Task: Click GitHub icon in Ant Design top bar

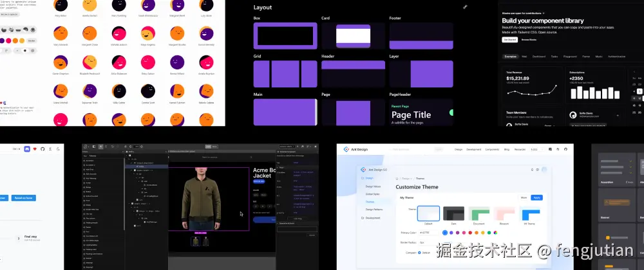Action: (x=565, y=150)
